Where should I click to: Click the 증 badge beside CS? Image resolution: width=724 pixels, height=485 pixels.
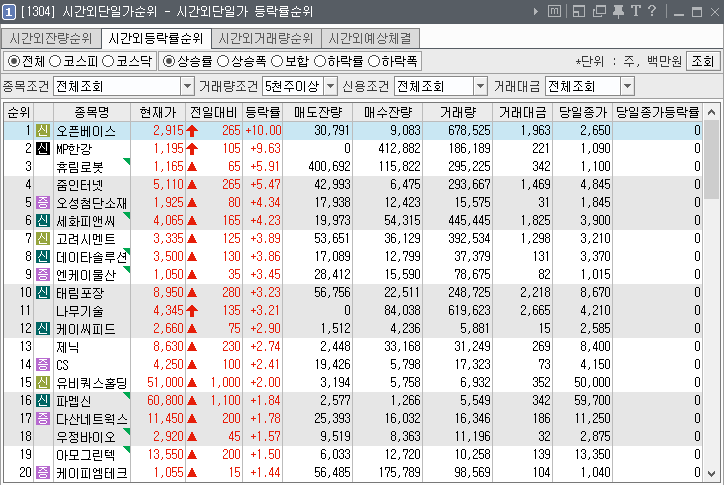coord(43,364)
